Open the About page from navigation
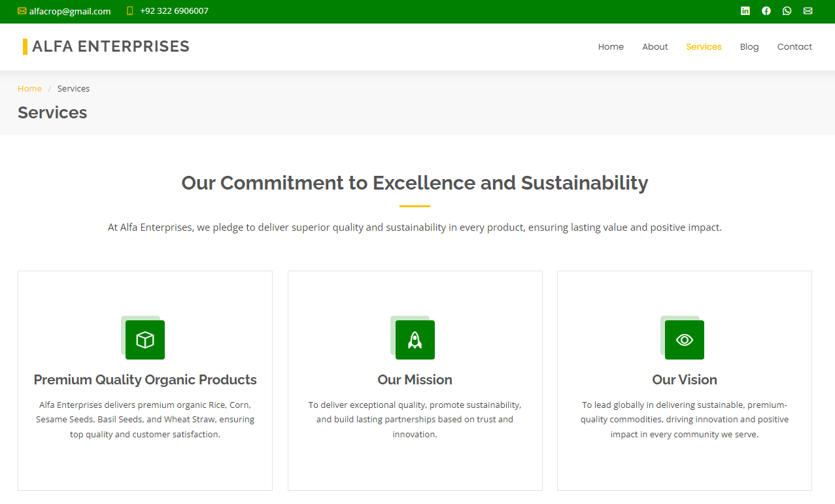Image resolution: width=835 pixels, height=504 pixels. click(x=655, y=47)
